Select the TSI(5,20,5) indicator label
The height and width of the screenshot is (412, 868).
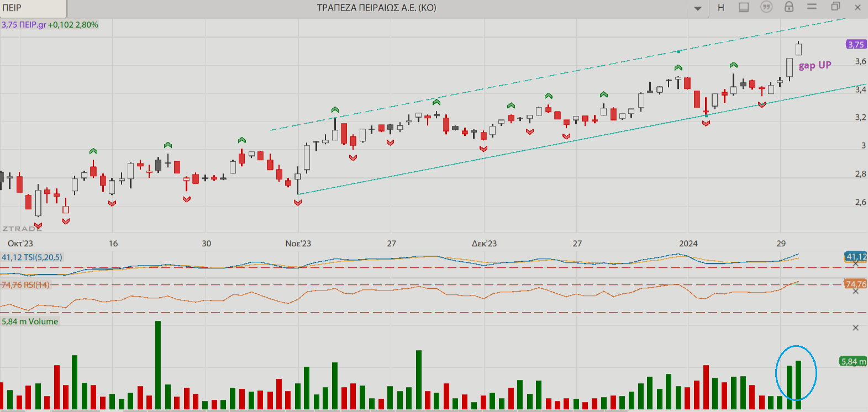(32, 257)
